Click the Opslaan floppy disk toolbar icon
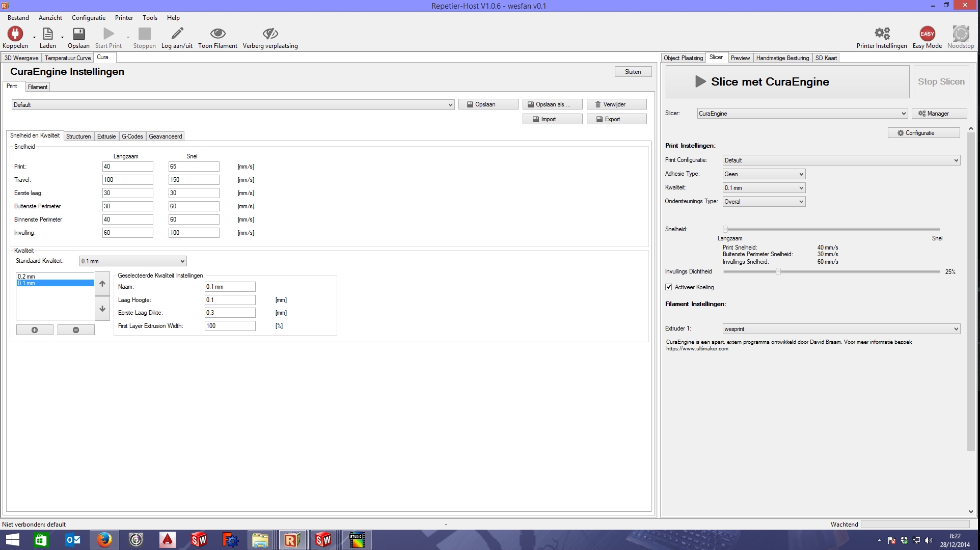 pos(78,34)
